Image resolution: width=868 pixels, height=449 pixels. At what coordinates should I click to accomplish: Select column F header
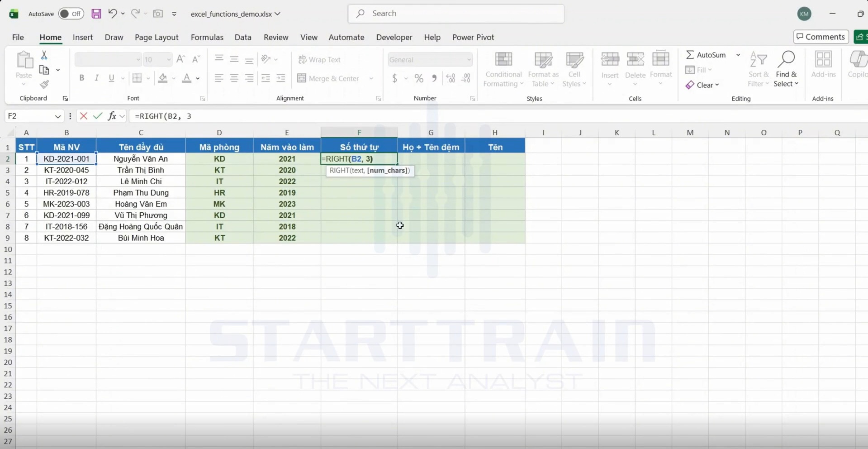[359, 132]
